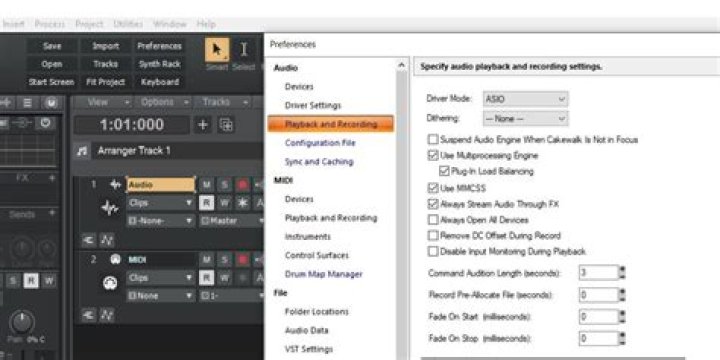Solo the Audio track
Image resolution: width=720 pixels, height=360 pixels.
click(224, 185)
